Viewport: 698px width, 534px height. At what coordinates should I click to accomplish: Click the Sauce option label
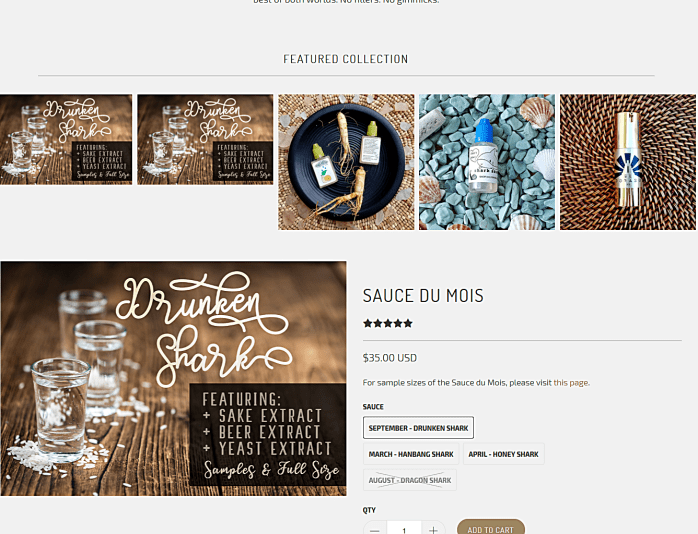(x=373, y=407)
